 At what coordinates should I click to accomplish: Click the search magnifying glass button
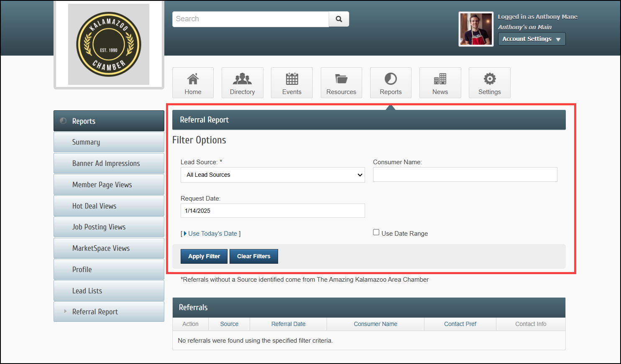point(339,19)
